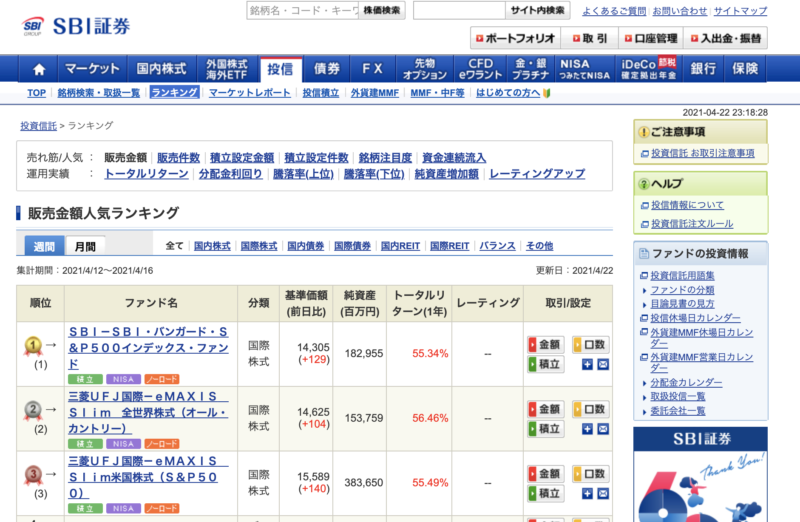Open よくあるご質問 link
Image resolution: width=800 pixels, height=522 pixels.
pyautogui.click(x=614, y=11)
